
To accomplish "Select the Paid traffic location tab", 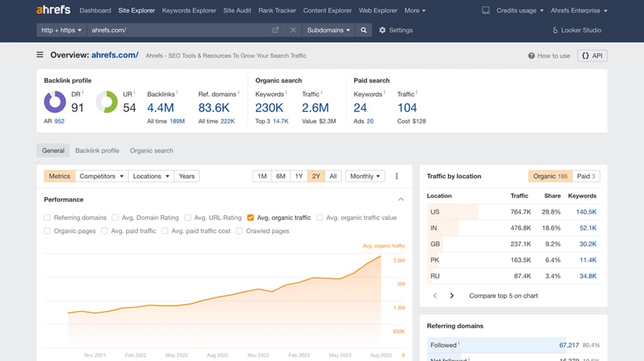I will (x=586, y=176).
